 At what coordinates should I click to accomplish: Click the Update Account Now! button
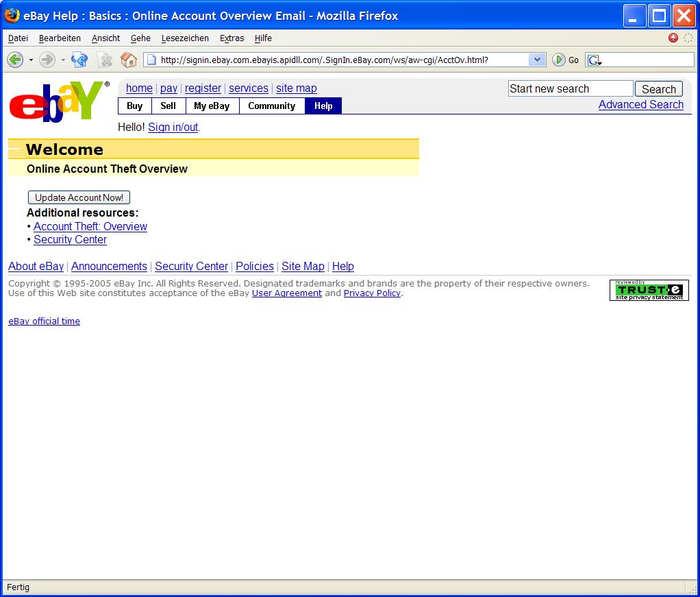[x=79, y=197]
